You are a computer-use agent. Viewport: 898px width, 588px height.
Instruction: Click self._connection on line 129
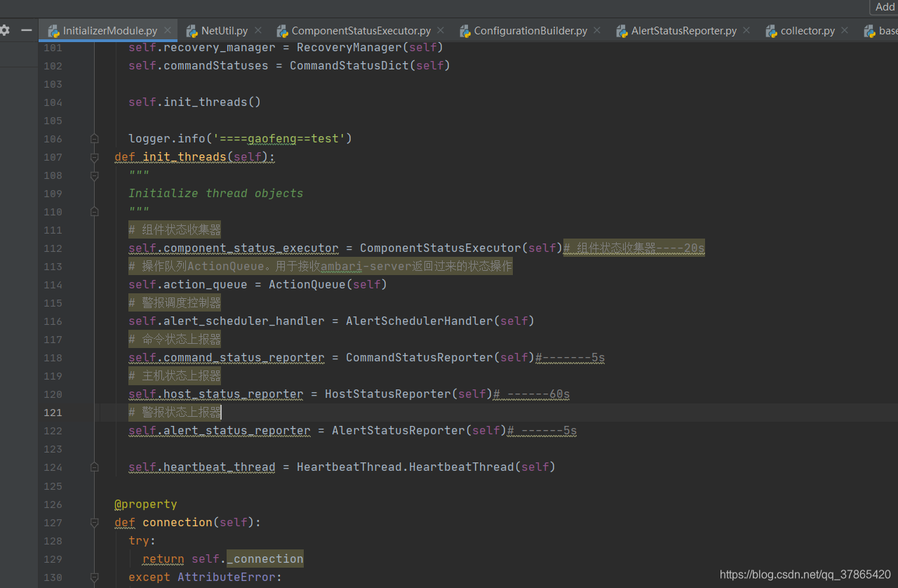[248, 559]
